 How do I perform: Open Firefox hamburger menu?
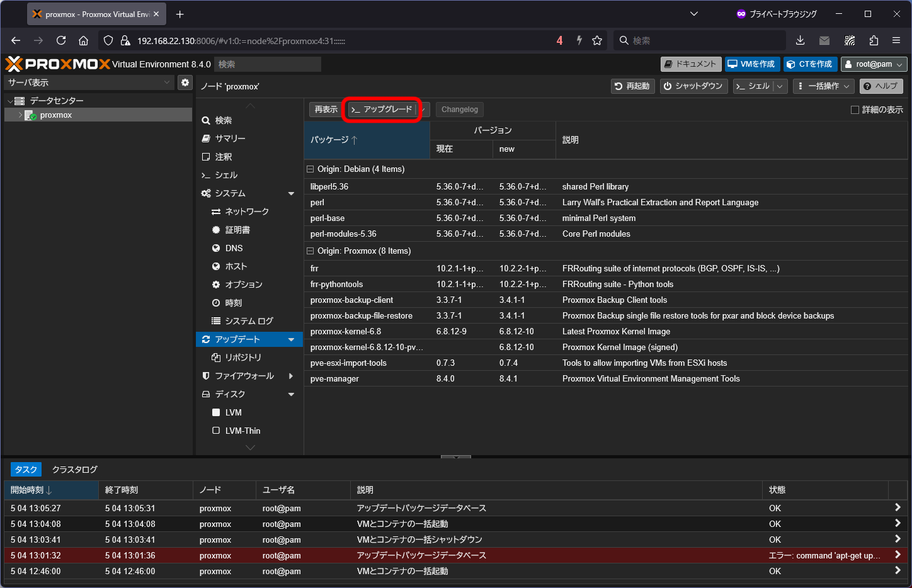pyautogui.click(x=896, y=40)
